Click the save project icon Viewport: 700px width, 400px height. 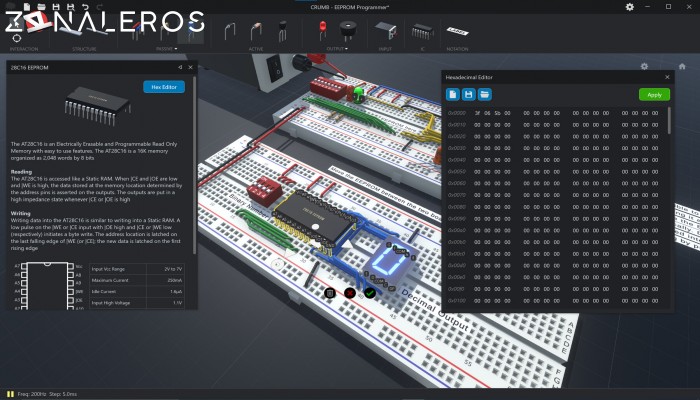(x=56, y=7)
